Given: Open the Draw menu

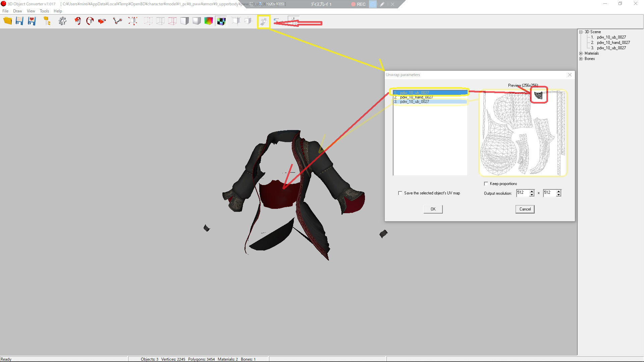Looking at the screenshot, I should [17, 11].
